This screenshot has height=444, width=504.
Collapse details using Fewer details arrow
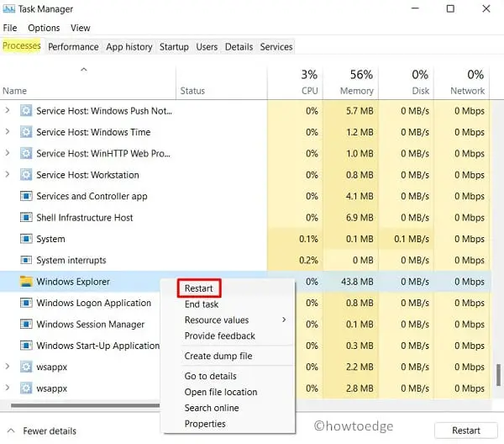tap(9, 431)
